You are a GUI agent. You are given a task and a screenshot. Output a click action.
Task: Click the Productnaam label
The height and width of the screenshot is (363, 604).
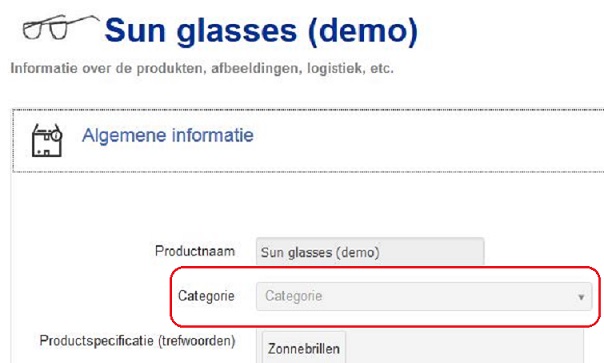click(195, 251)
